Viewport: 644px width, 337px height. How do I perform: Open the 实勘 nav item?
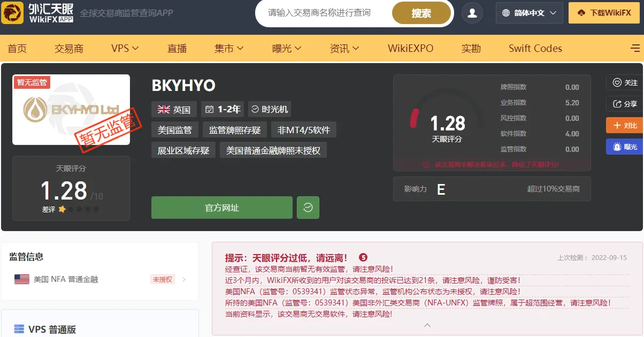click(x=471, y=48)
